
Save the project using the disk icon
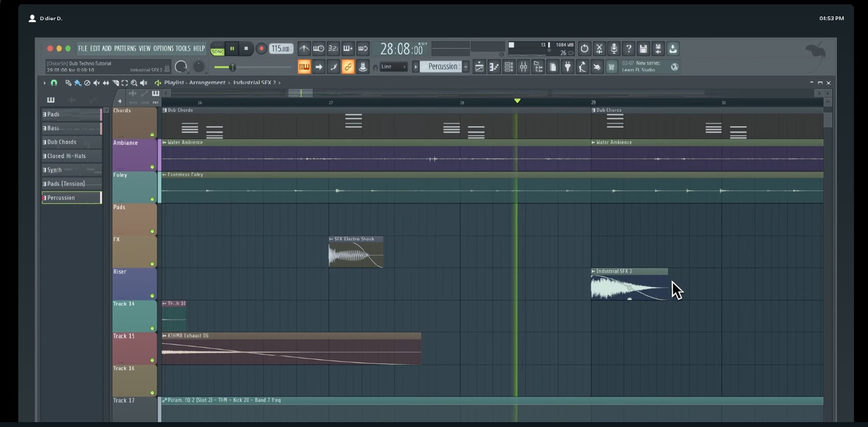pyautogui.click(x=643, y=48)
